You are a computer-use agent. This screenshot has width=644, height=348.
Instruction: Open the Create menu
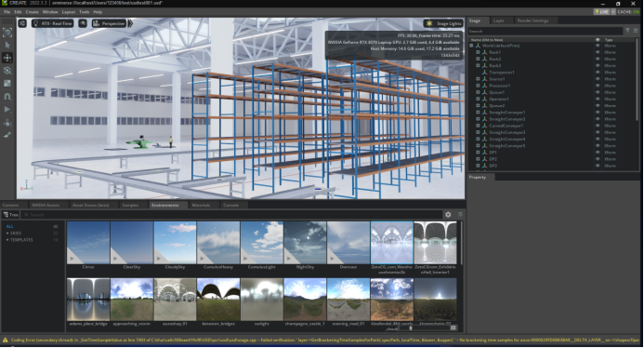click(x=32, y=12)
